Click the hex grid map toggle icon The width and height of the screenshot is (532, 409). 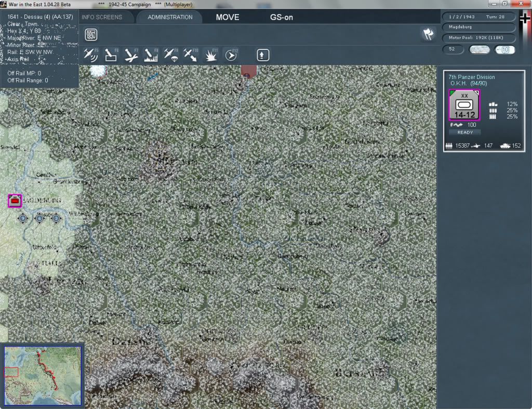(x=91, y=34)
